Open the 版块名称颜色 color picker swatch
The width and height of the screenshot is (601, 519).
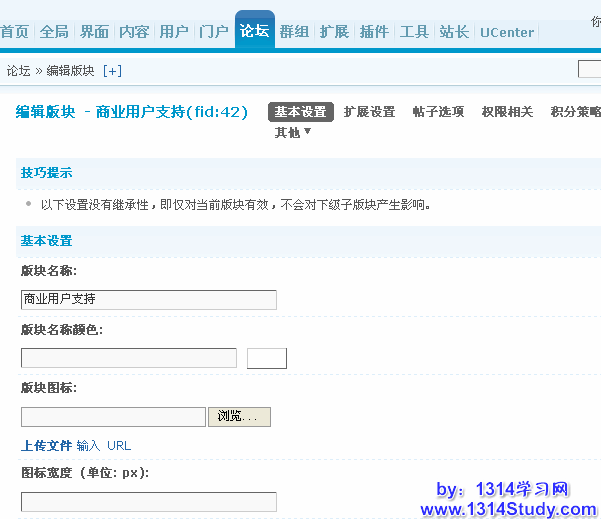coord(267,358)
